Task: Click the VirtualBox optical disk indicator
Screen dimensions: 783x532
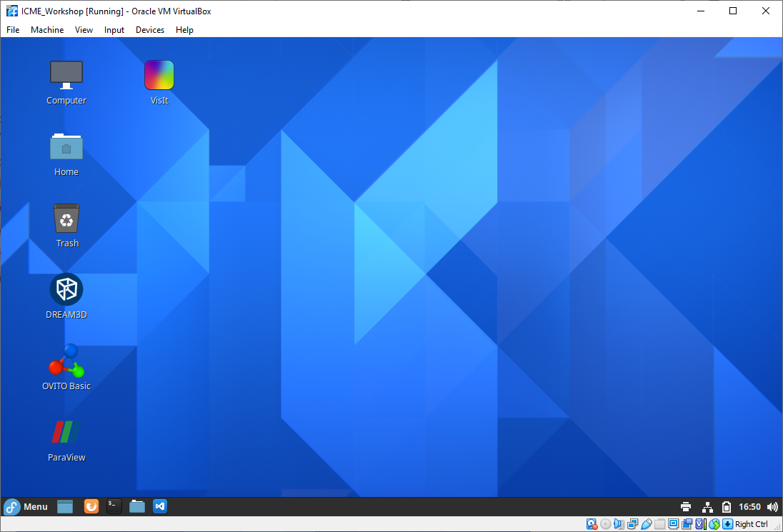Action: coord(605,524)
